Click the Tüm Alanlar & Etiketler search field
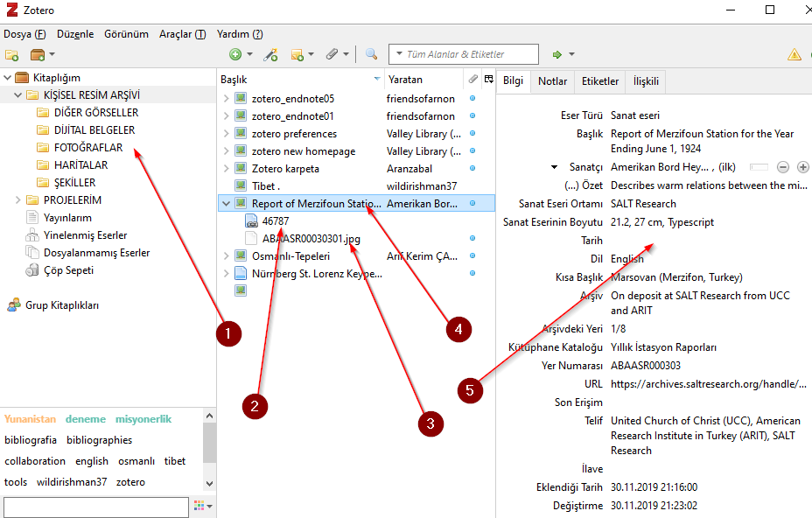Viewport: 812px width, 518px height. tap(464, 54)
